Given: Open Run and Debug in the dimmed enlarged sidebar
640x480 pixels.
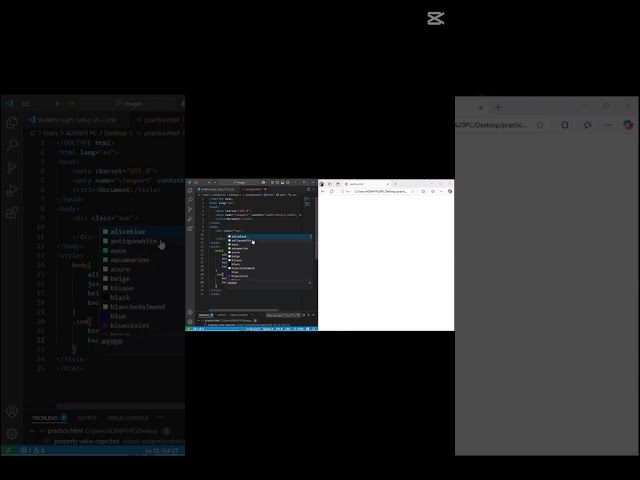Looking at the screenshot, I should pyautogui.click(x=12, y=190).
